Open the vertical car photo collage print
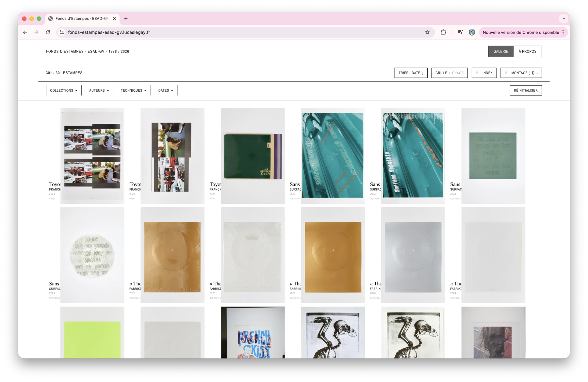Screen dimensions: 588x382 pyautogui.click(x=172, y=156)
